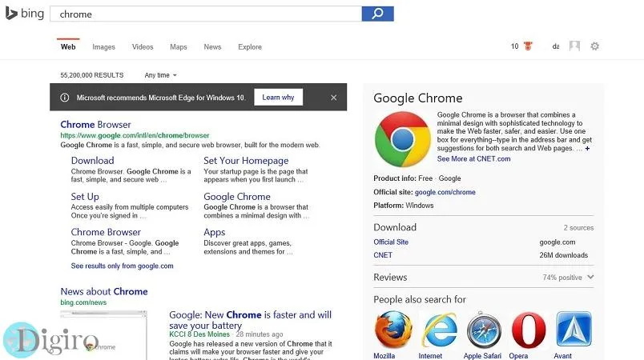Open the bing.com/news link

click(x=83, y=302)
